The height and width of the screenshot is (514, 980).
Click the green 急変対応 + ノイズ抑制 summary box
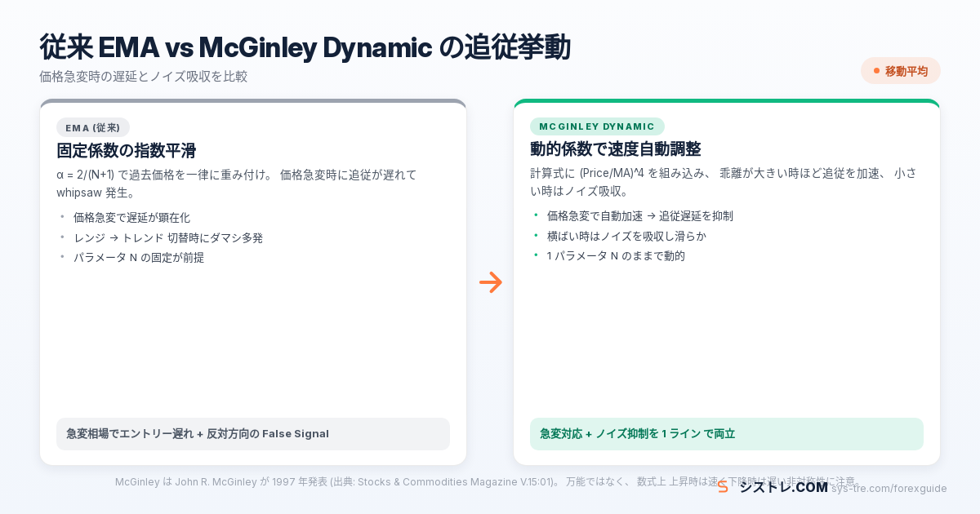[727, 434]
